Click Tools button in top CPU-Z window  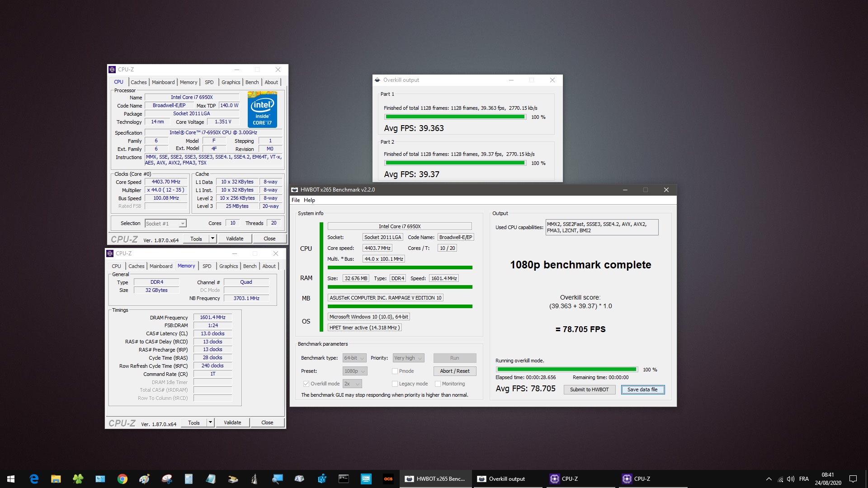pyautogui.click(x=196, y=239)
